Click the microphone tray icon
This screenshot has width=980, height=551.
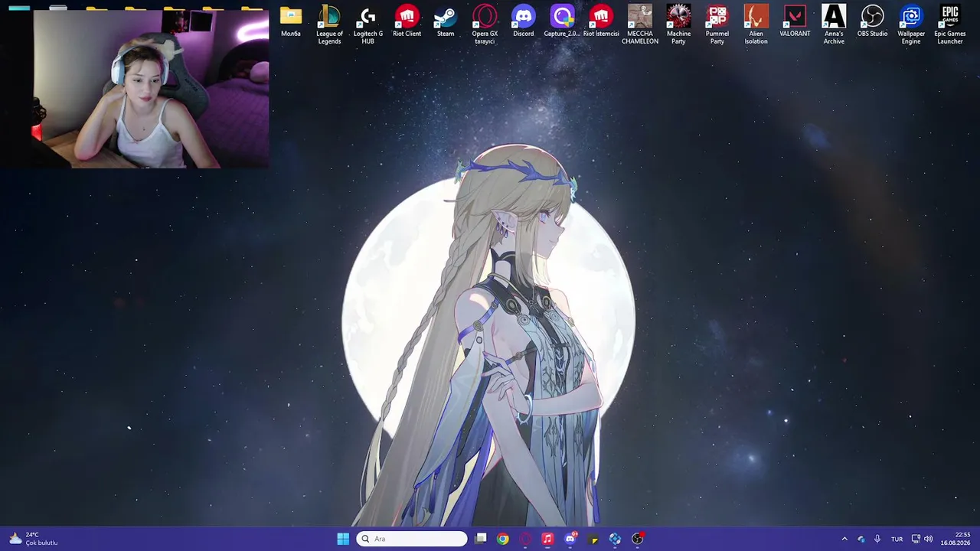[x=877, y=539]
